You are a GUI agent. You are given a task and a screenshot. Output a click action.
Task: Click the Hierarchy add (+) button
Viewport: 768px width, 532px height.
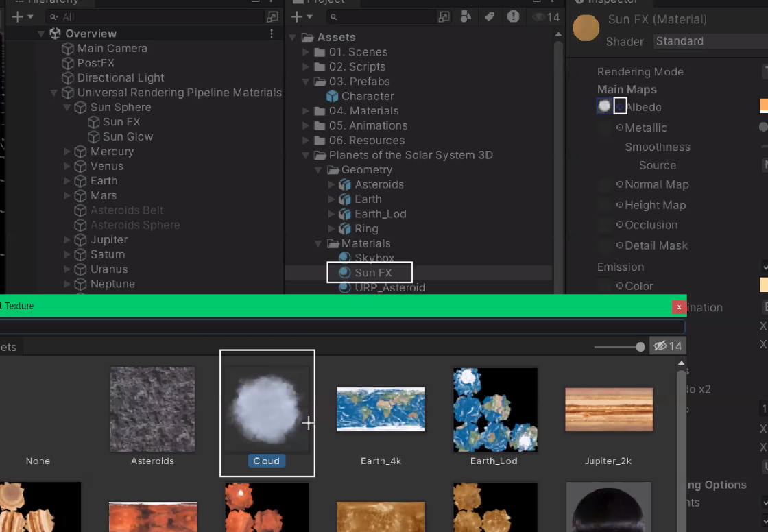[18, 17]
